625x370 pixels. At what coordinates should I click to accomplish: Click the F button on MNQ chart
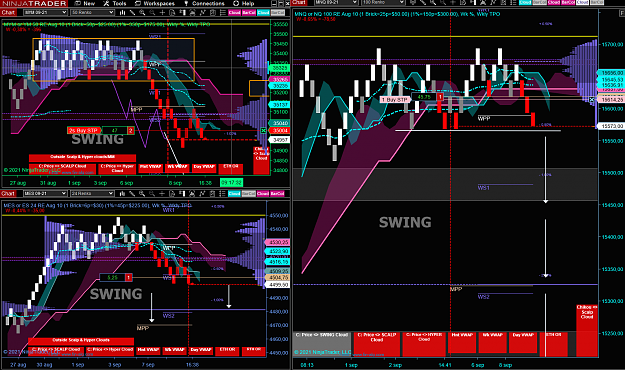[x=622, y=14]
